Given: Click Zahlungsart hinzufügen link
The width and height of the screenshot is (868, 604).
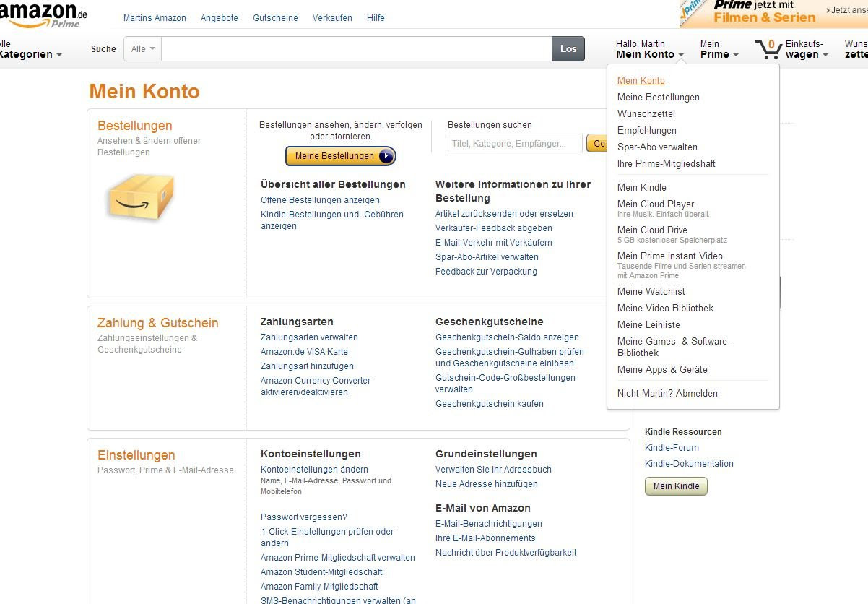Looking at the screenshot, I should coord(307,366).
